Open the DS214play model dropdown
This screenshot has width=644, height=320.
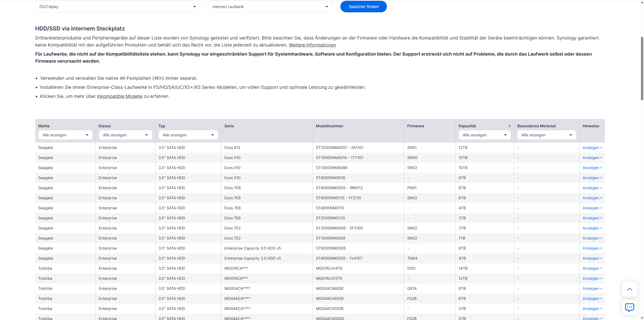[117, 7]
